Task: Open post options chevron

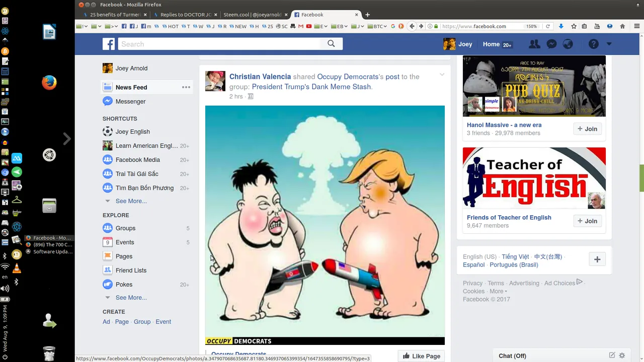Action: pos(442,75)
